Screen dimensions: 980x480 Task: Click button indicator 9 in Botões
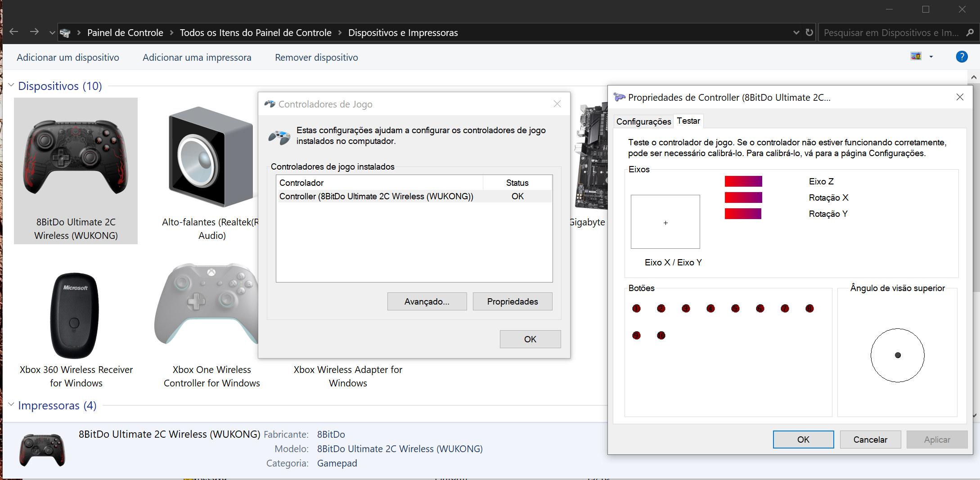(636, 335)
